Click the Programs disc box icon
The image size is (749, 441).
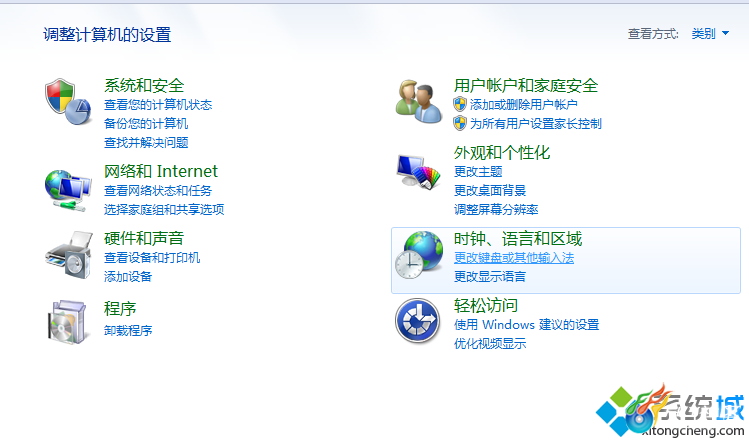[x=68, y=322]
